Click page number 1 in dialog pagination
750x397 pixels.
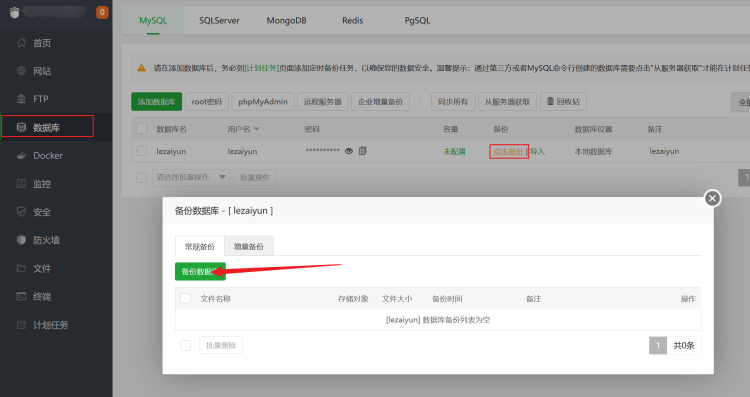point(658,345)
